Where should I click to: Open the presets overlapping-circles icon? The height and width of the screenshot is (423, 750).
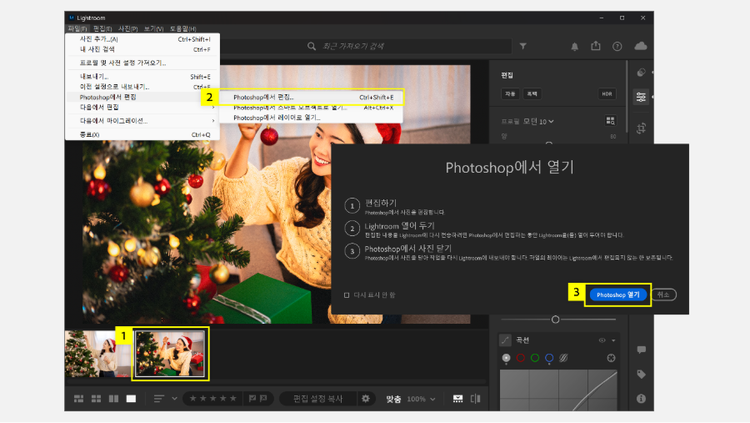tap(641, 72)
